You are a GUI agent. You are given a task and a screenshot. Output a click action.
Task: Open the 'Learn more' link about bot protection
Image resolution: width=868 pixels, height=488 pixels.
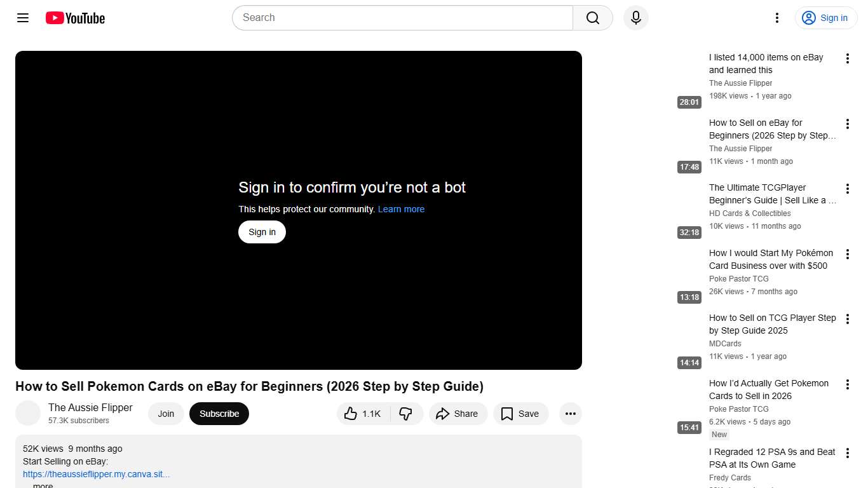click(x=401, y=208)
